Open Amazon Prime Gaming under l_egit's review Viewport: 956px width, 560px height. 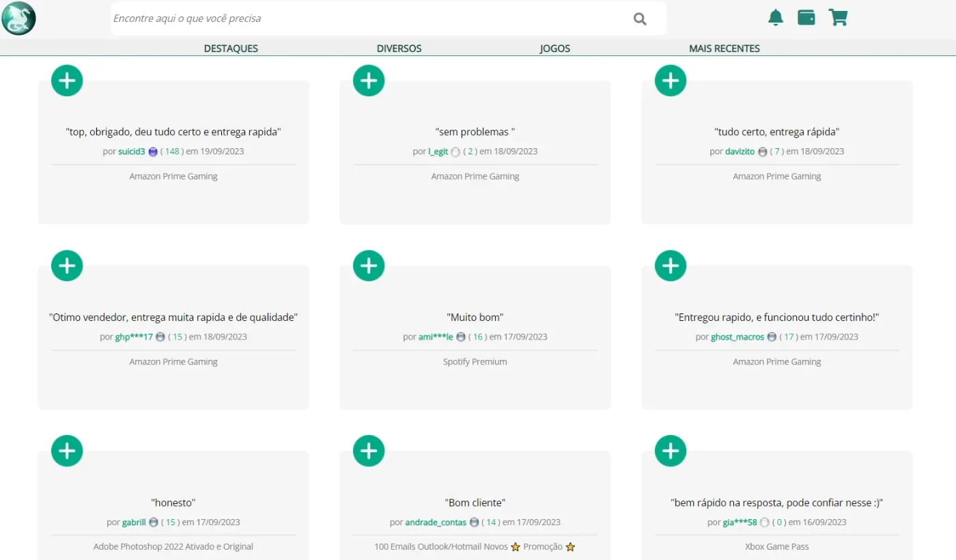[475, 176]
